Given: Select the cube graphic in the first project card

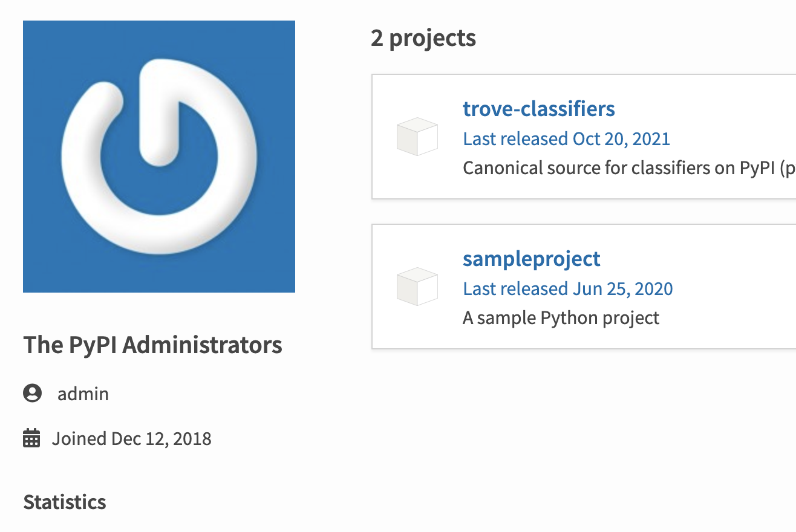Looking at the screenshot, I should click(417, 137).
